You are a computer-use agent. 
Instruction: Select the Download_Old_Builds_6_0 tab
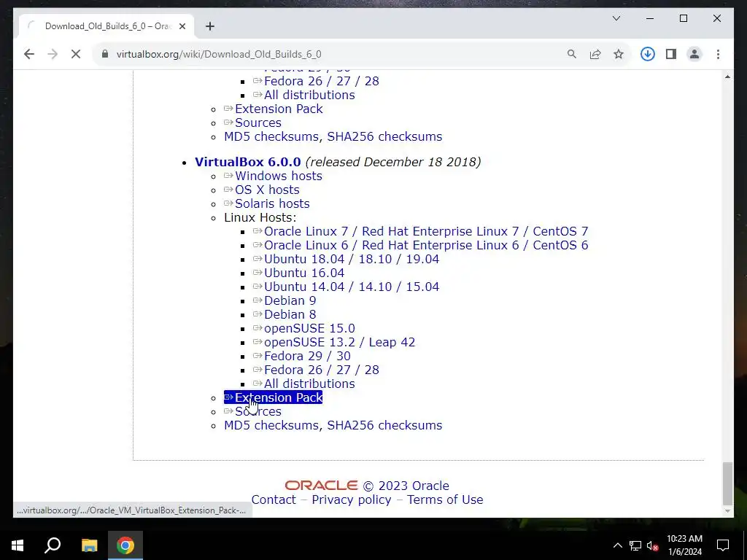(x=107, y=26)
